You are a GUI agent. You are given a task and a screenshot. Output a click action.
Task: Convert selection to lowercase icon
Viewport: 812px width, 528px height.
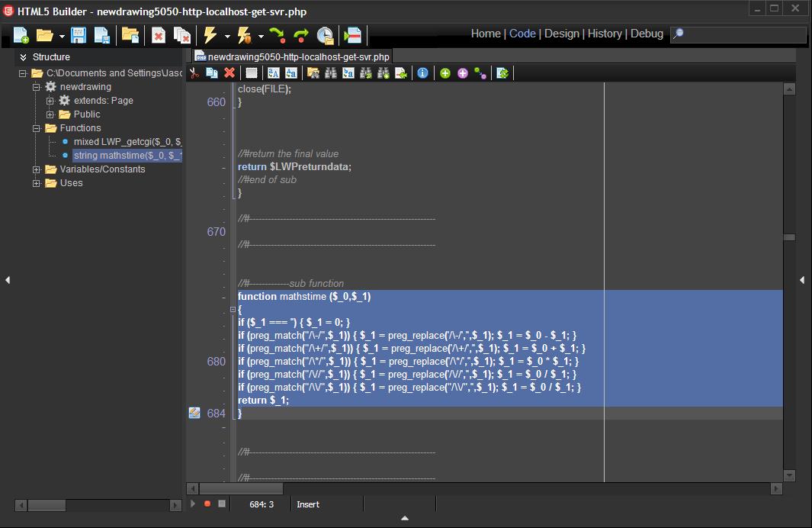pyautogui.click(x=291, y=73)
